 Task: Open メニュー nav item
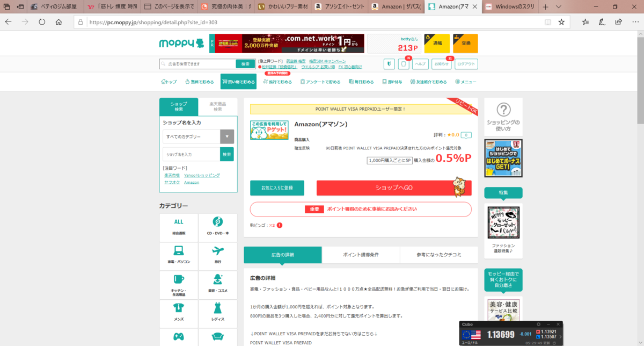465,82
